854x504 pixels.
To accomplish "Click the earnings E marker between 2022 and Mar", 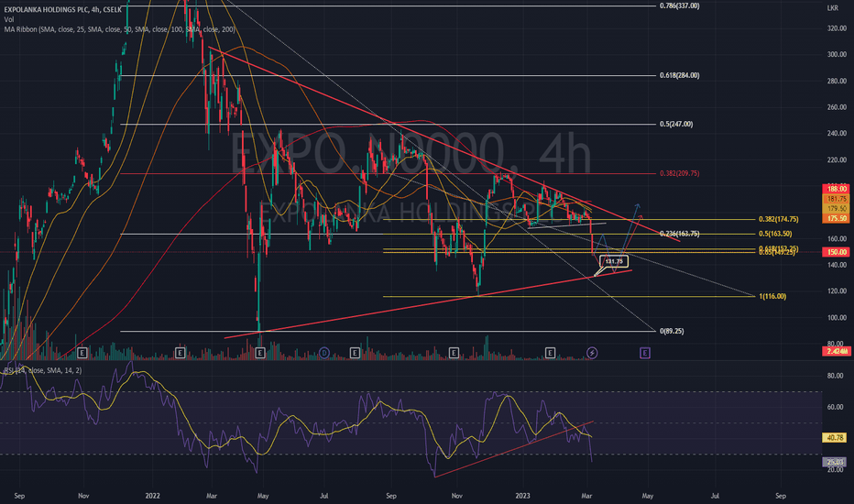I will coord(180,353).
